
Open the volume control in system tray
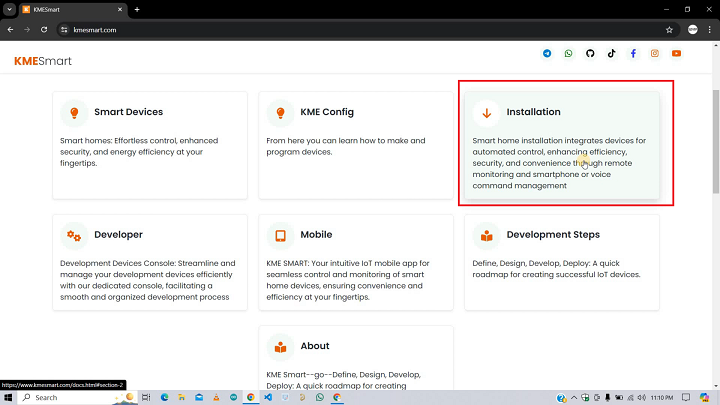coord(641,398)
